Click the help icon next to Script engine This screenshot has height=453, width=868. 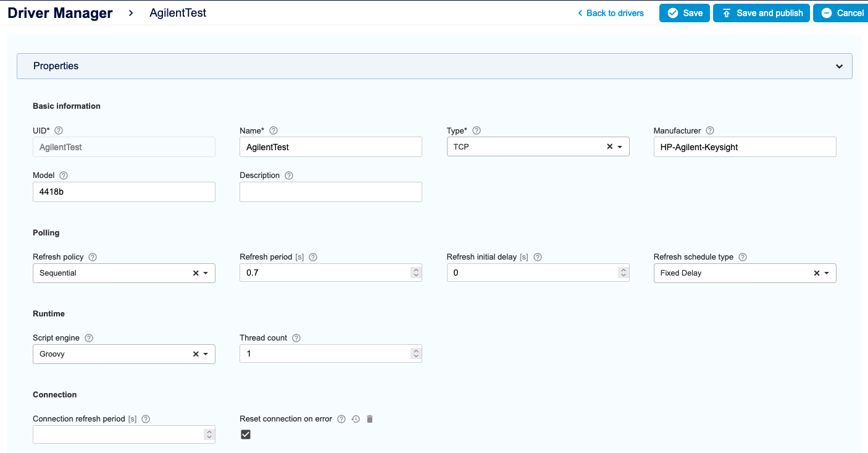89,338
